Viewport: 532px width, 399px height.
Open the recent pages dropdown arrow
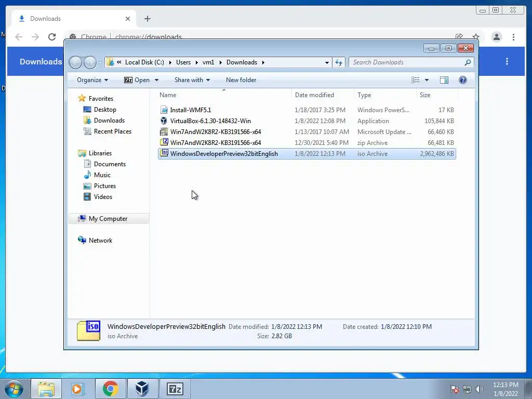(x=100, y=62)
